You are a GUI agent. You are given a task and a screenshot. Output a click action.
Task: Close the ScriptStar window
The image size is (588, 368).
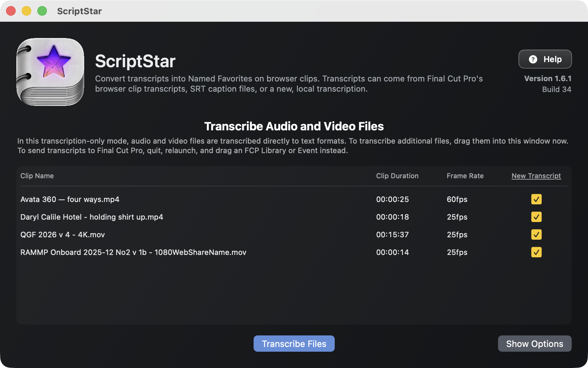click(x=11, y=11)
